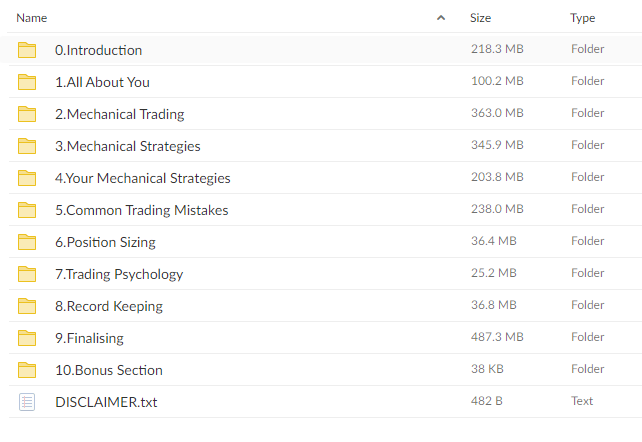Open the 1.All About You folder
This screenshot has width=642, height=442.
pos(102,82)
